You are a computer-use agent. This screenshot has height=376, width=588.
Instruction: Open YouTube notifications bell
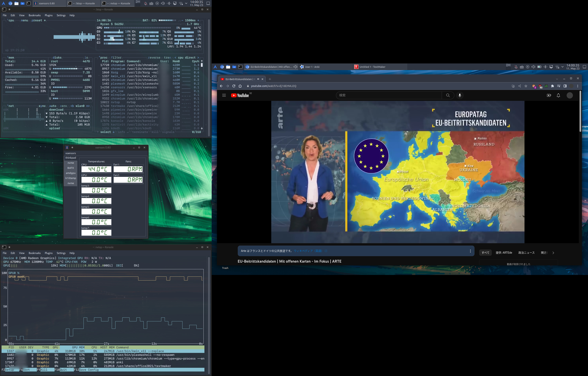click(558, 95)
